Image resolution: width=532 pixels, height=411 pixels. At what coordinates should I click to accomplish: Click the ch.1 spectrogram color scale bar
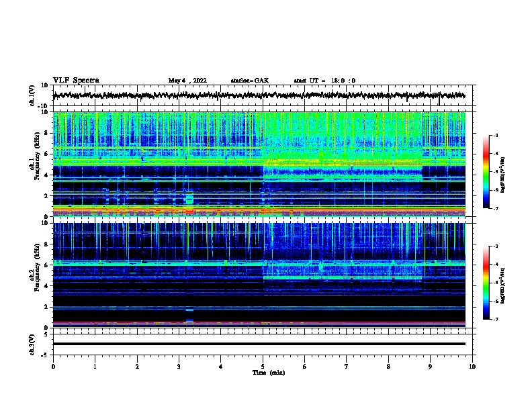486,172
